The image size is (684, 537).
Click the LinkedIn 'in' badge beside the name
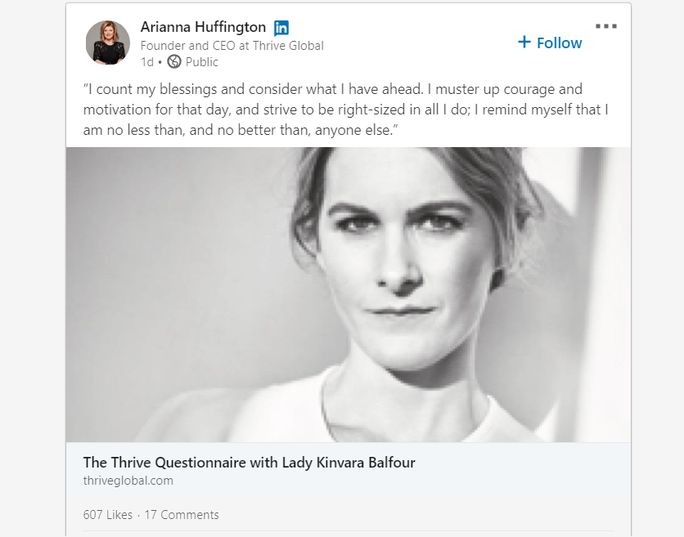click(282, 27)
